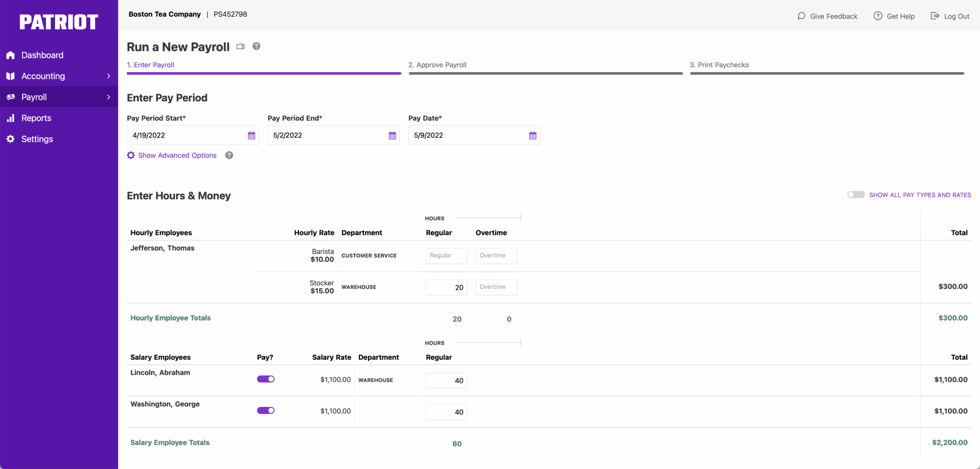Click the help icon next to Run a New Payroll
This screenshot has height=469, width=980.
256,46
